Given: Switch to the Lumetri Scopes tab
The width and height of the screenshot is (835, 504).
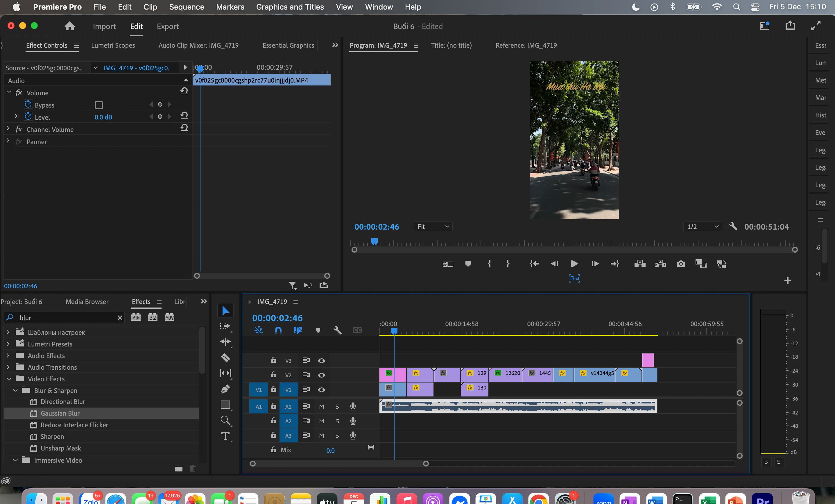Looking at the screenshot, I should click(x=113, y=45).
